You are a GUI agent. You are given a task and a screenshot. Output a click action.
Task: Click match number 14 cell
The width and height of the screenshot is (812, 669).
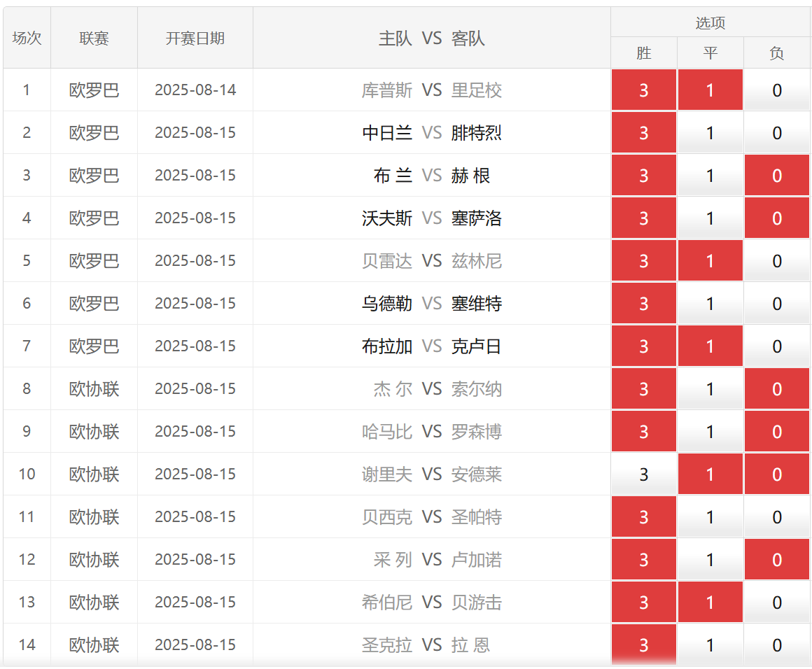click(x=27, y=645)
